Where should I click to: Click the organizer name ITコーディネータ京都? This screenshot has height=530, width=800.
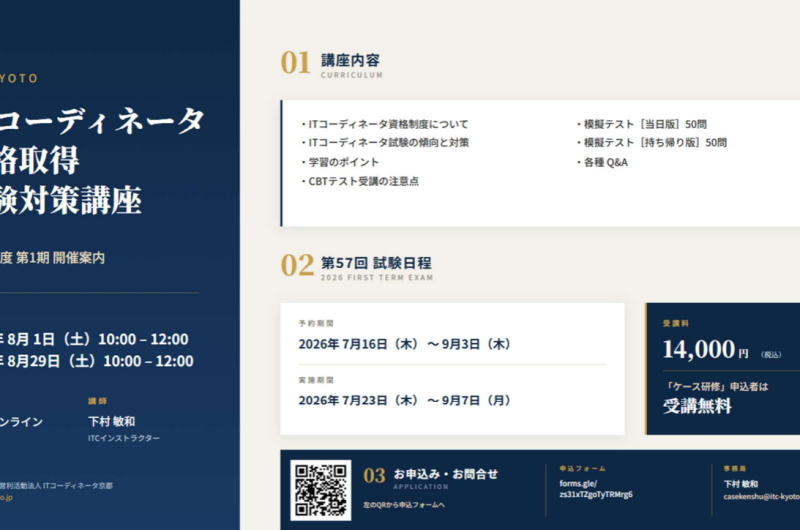[78, 486]
